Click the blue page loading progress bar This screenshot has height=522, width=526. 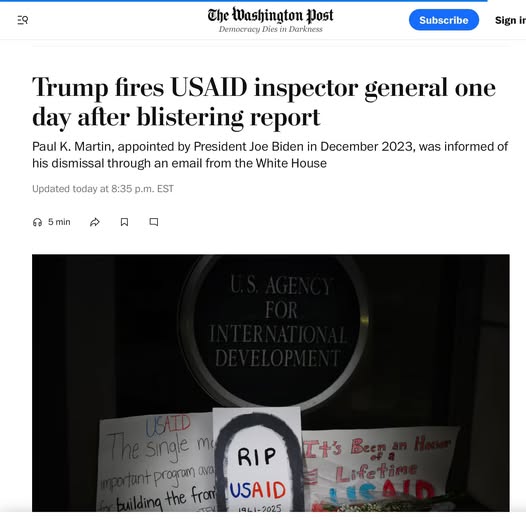pos(244,1)
